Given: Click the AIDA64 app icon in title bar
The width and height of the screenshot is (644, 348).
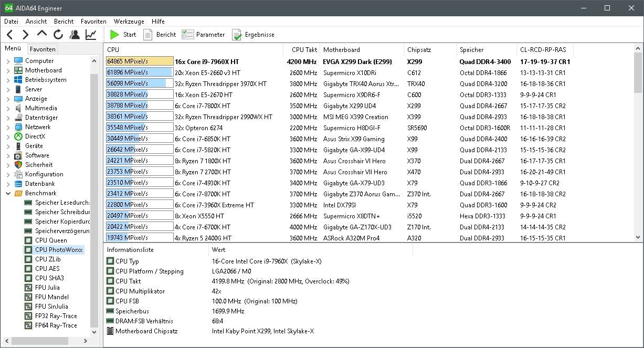Looking at the screenshot, I should tap(9, 8).
